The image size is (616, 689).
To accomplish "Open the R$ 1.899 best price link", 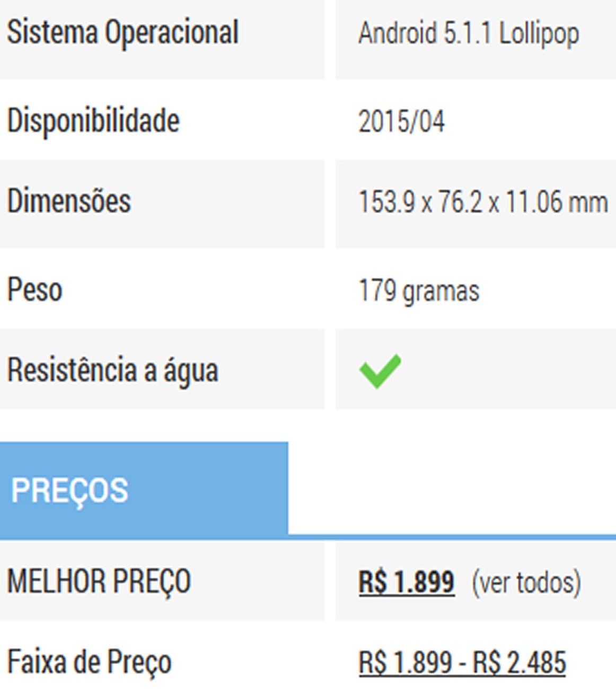I will pos(407,582).
